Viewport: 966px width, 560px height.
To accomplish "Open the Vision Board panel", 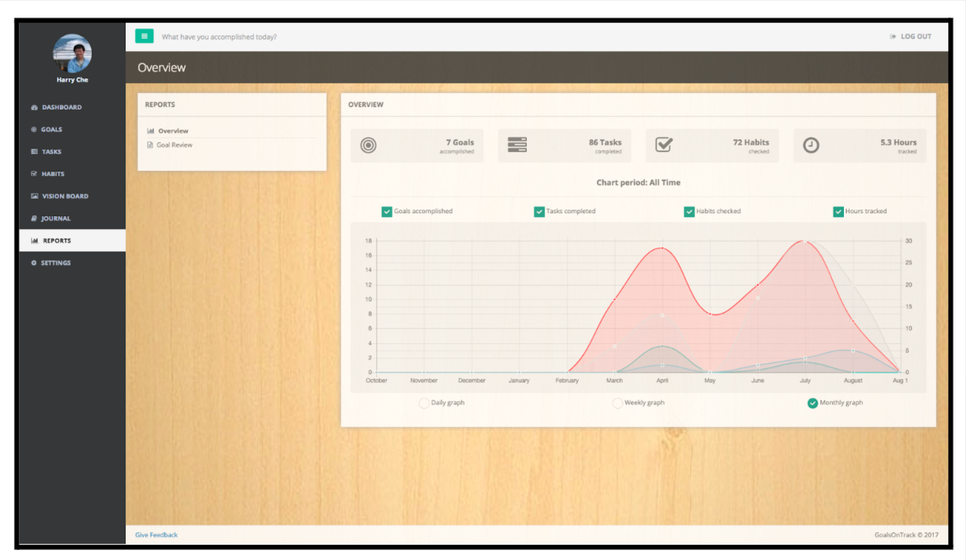I will (63, 196).
